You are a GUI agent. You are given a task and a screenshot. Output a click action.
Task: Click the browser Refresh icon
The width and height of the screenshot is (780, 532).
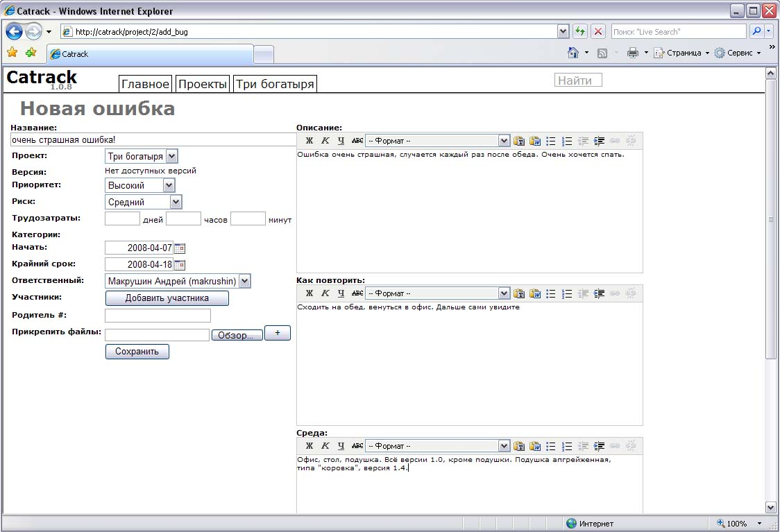tap(580, 31)
